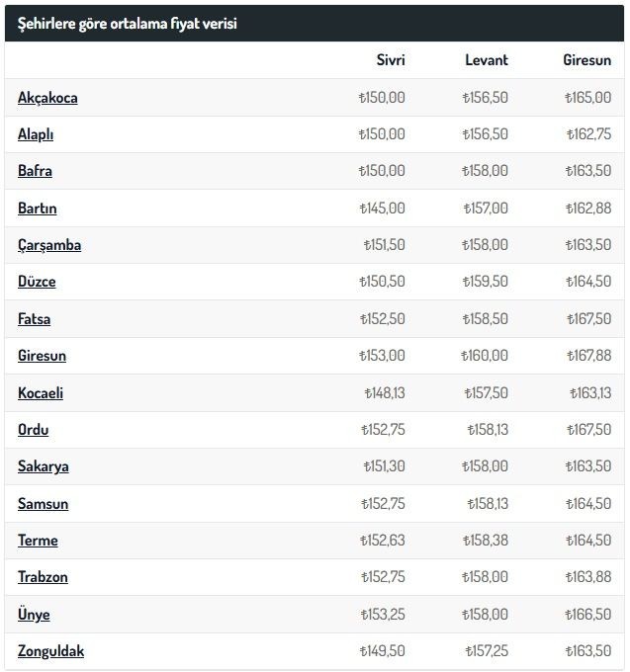Open the Zonguldak city link
The image size is (630, 672).
pyautogui.click(x=50, y=651)
